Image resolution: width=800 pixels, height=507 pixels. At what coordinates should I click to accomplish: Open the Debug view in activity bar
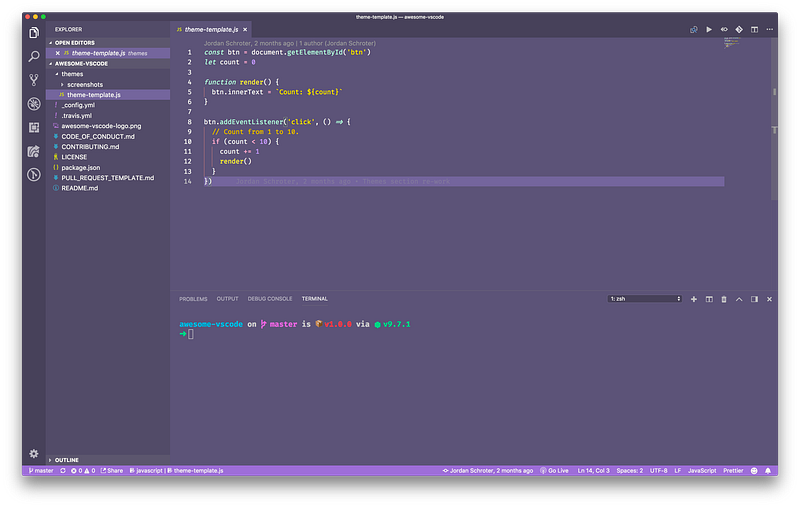tap(34, 104)
